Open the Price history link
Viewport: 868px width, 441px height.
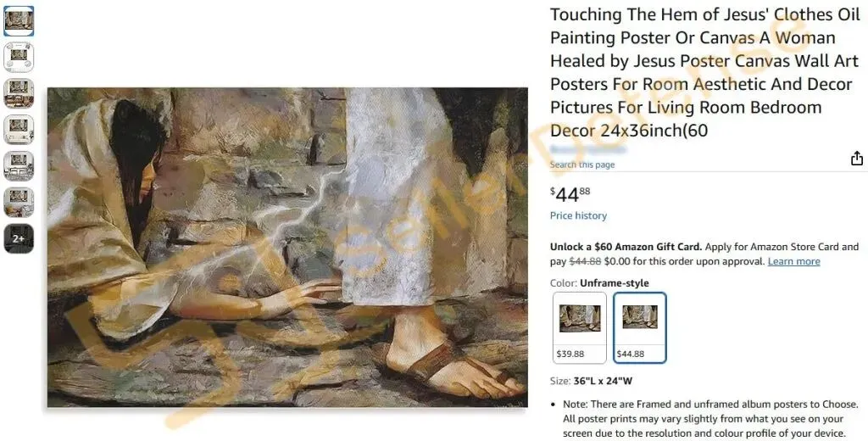(578, 215)
